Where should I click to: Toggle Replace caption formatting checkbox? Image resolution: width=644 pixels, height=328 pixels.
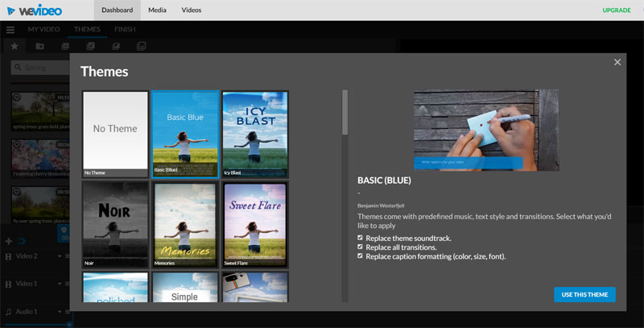[360, 255]
